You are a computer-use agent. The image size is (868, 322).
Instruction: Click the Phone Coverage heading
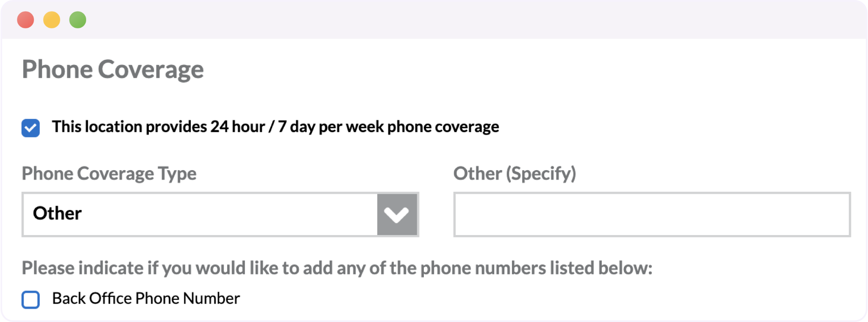[113, 69]
